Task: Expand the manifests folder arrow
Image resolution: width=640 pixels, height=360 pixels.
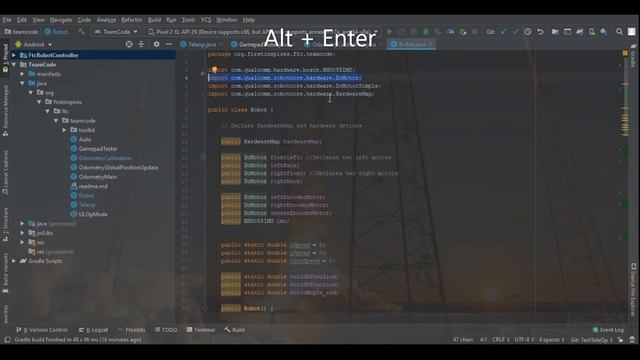Action: [x=22, y=74]
